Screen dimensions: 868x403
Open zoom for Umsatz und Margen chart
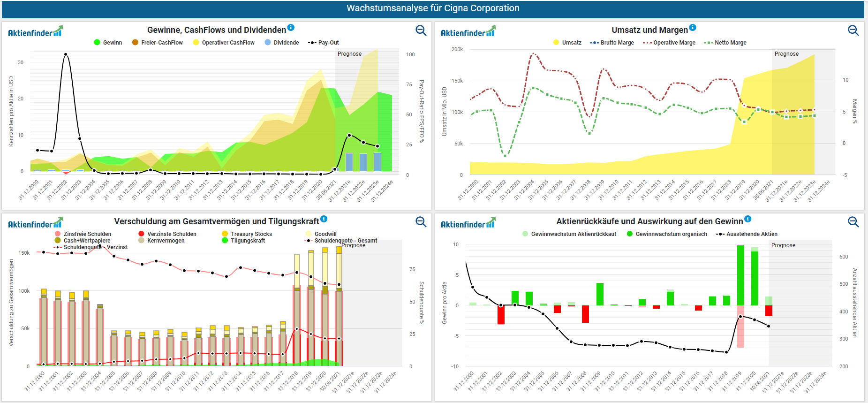pos(853,30)
